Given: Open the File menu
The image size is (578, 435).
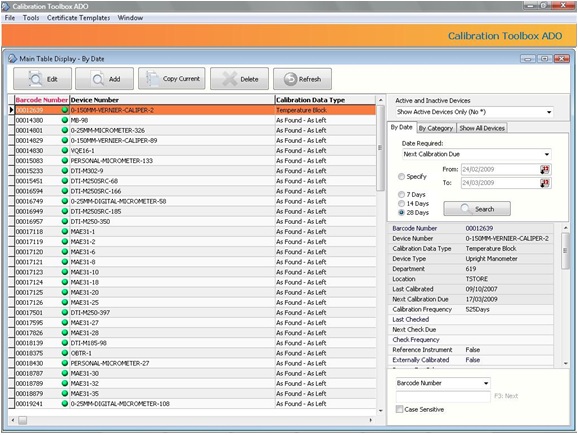Looking at the screenshot, I should pos(10,18).
